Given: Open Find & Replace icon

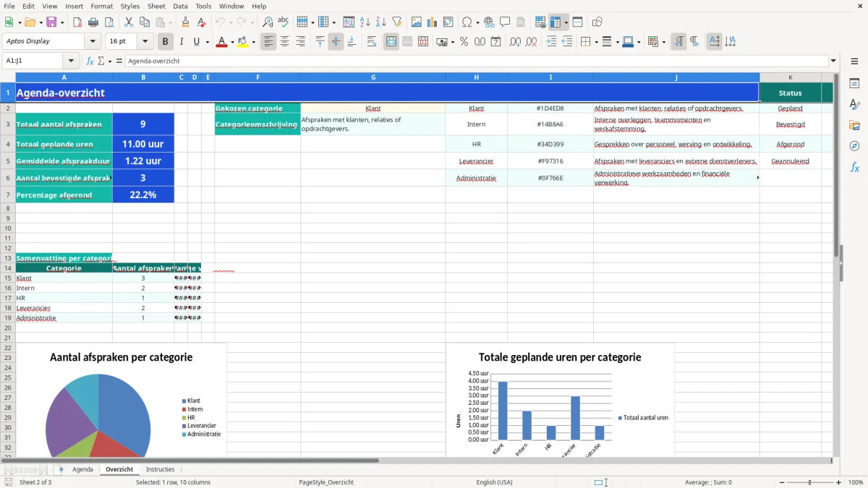Looking at the screenshot, I should pos(268,22).
